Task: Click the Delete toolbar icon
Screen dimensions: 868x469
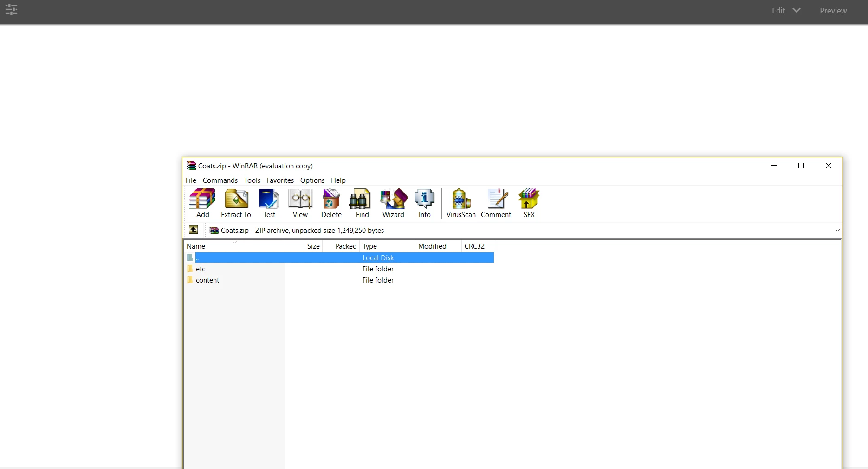Action: 331,203
